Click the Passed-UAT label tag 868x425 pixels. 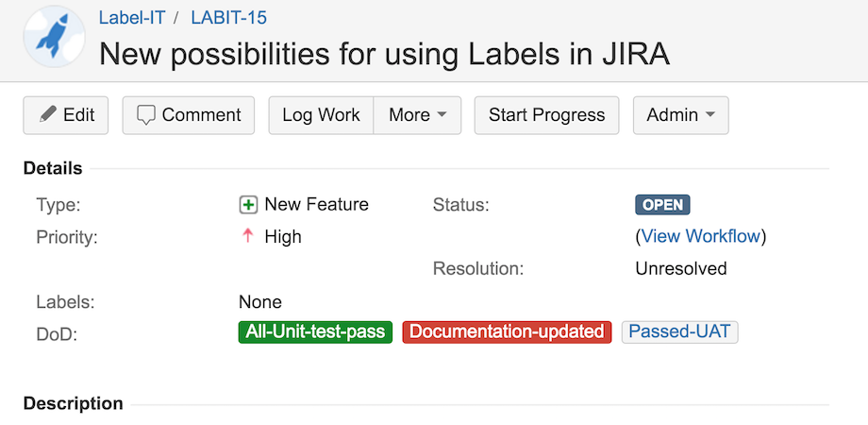point(679,332)
